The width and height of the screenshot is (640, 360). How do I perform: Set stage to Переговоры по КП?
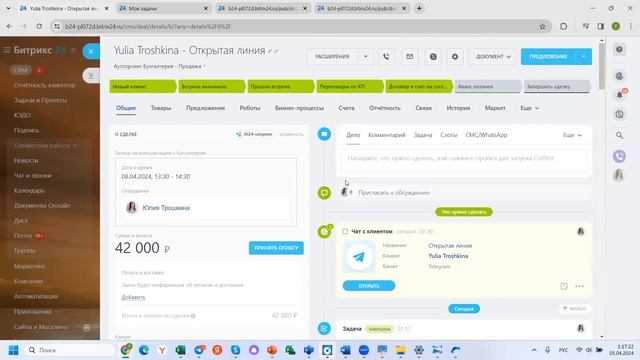coord(349,87)
